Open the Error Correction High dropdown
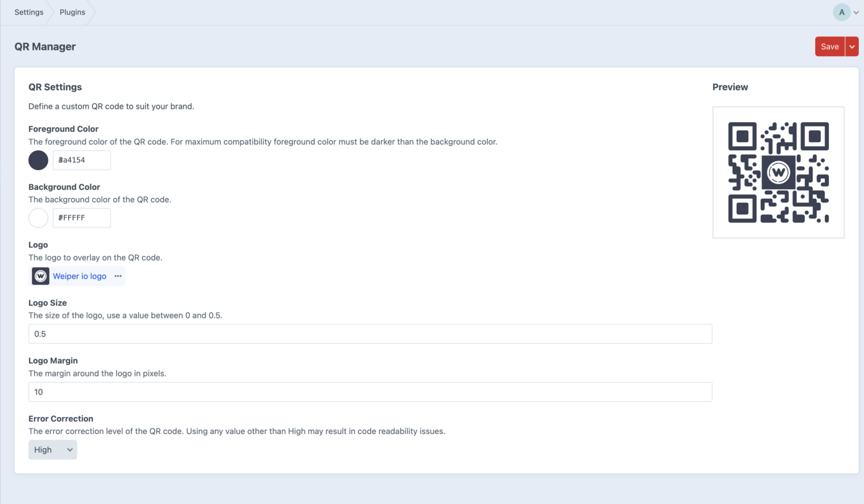This screenshot has width=864, height=504. pos(53,449)
